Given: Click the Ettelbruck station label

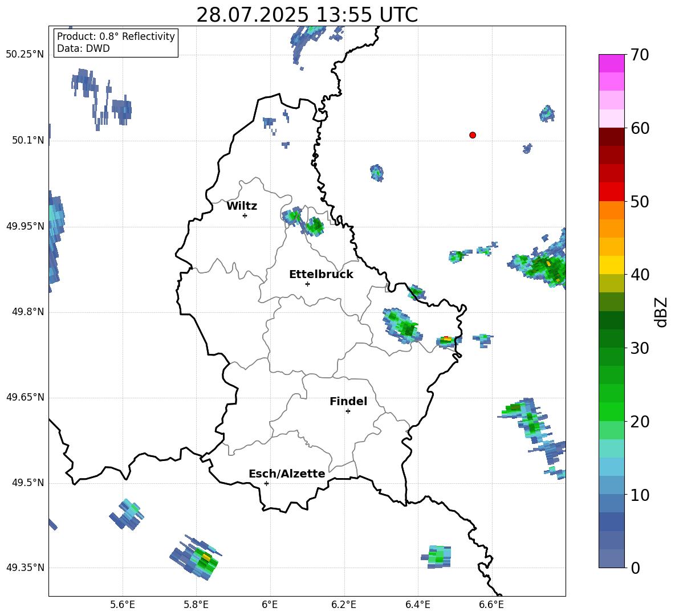Looking at the screenshot, I should [x=321, y=275].
